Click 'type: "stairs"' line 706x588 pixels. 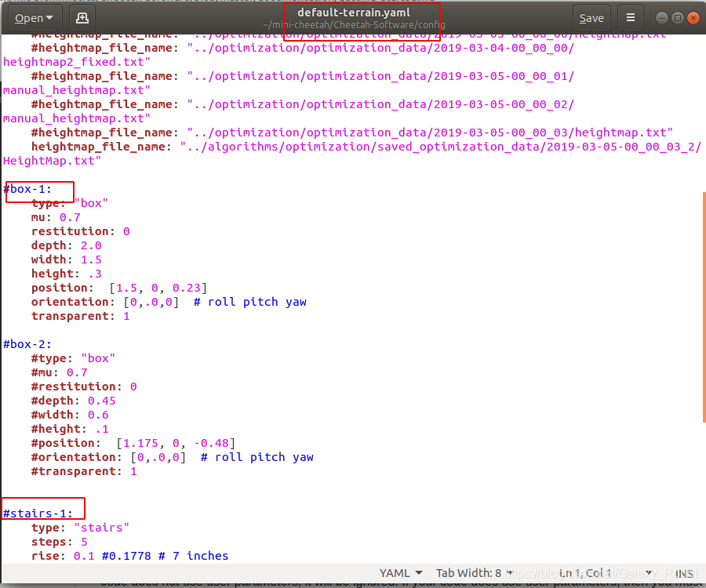click(80, 528)
